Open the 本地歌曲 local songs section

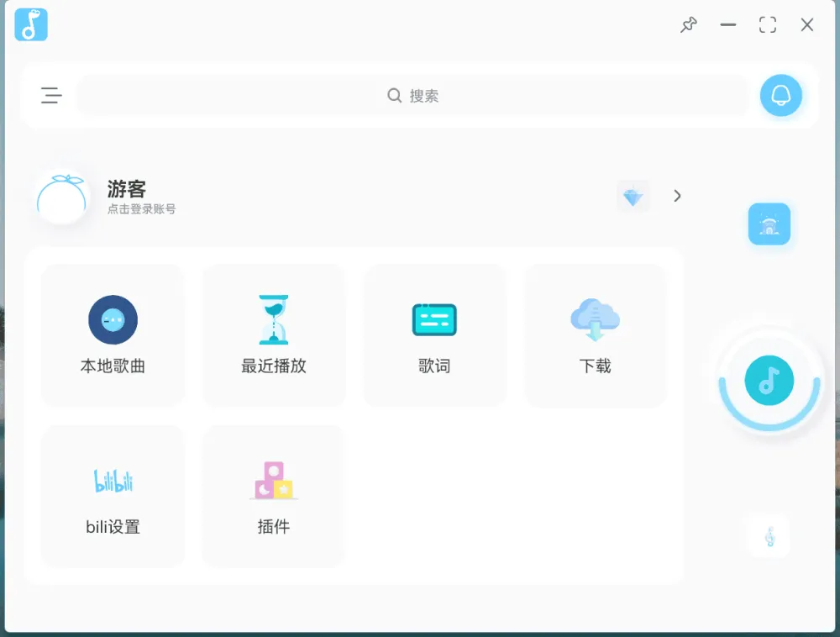(x=112, y=334)
